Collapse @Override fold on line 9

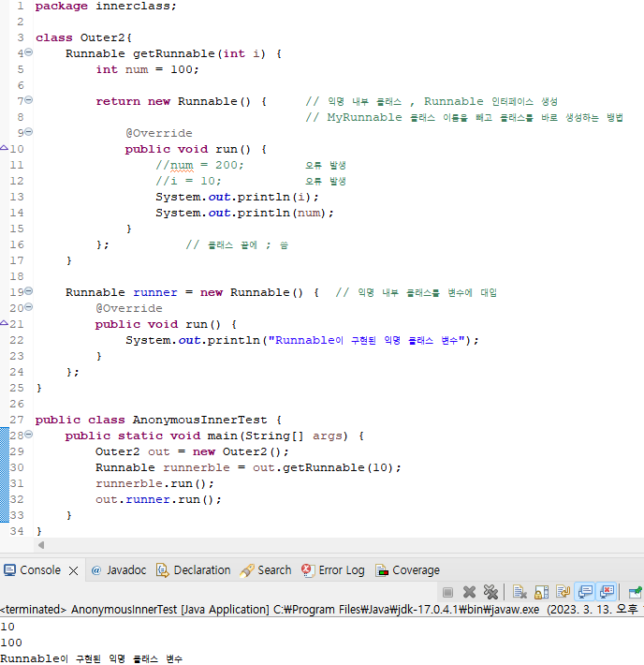pyautogui.click(x=28, y=132)
